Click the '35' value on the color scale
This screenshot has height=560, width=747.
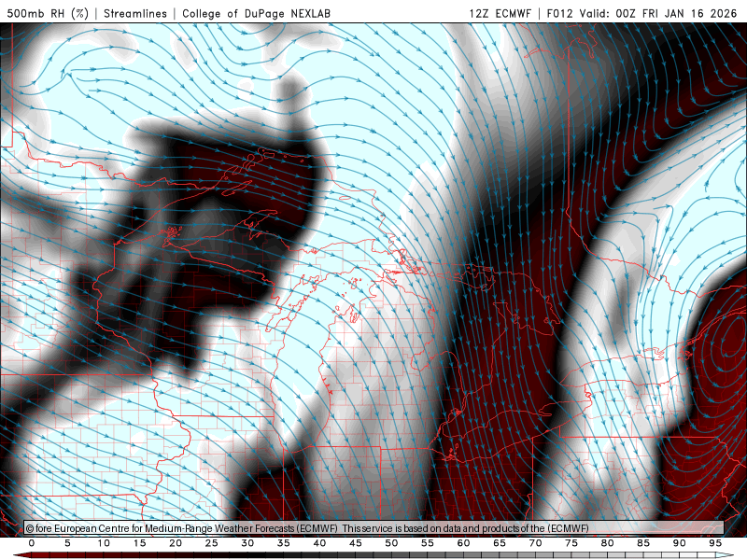point(284,543)
